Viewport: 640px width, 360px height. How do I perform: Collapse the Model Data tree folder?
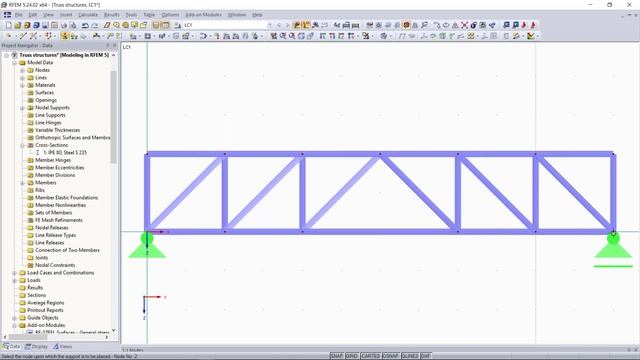(15, 63)
